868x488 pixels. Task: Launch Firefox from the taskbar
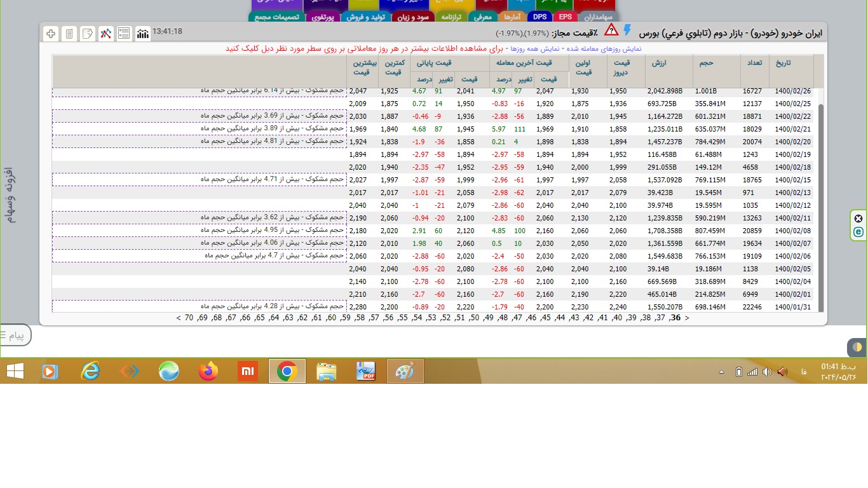[208, 371]
